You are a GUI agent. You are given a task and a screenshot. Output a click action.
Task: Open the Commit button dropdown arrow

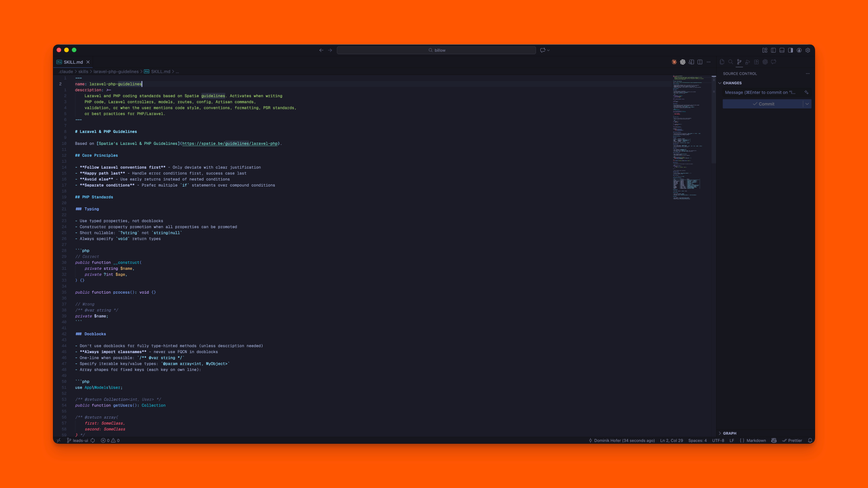[807, 104]
